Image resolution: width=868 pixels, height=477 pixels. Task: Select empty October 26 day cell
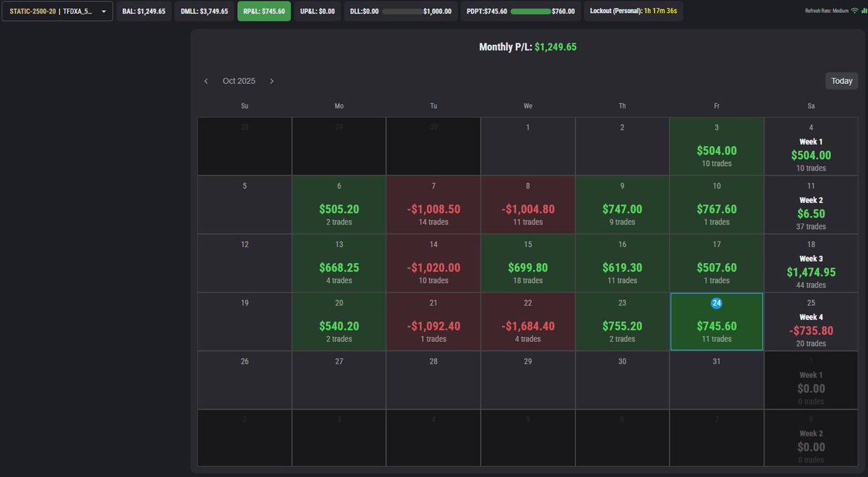244,380
